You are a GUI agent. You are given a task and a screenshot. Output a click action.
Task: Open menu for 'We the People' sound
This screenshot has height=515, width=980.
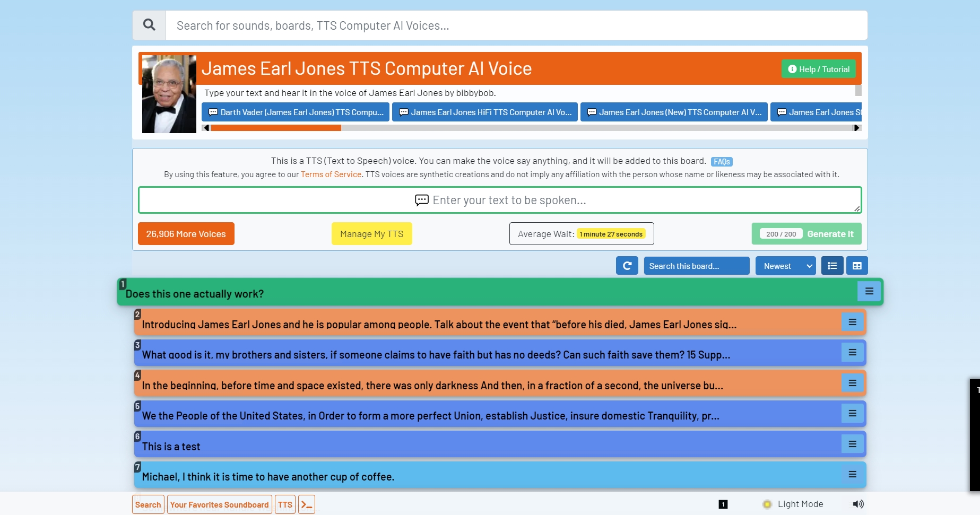point(852,413)
